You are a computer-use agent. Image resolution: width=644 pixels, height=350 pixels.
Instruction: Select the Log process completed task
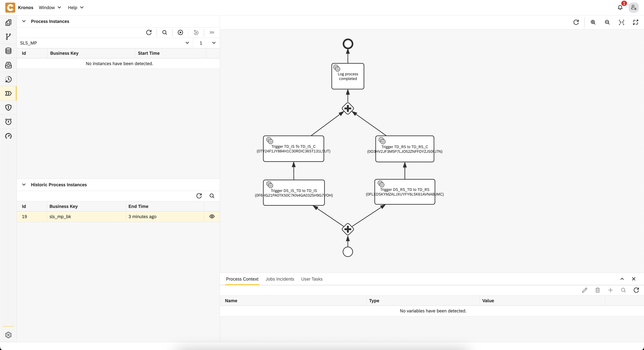click(348, 76)
